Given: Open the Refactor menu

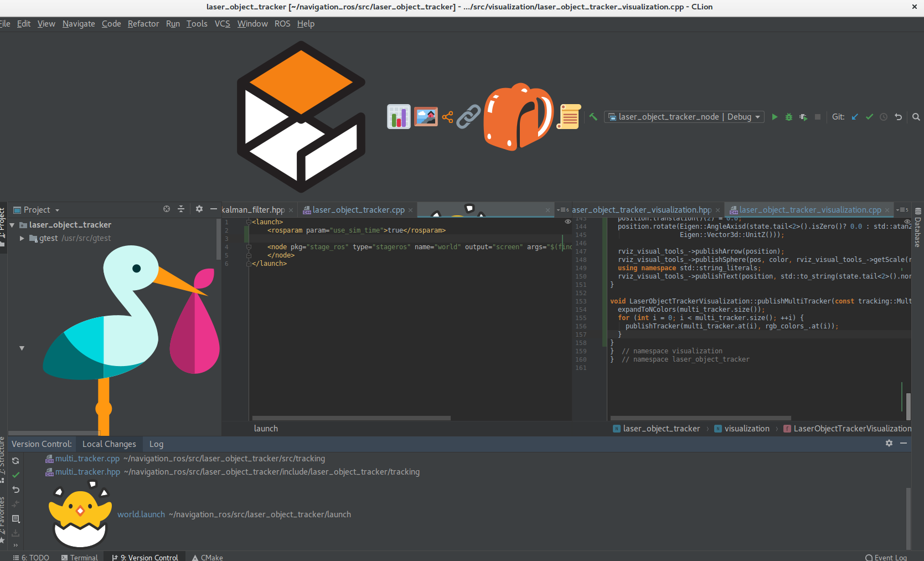Looking at the screenshot, I should (143, 24).
